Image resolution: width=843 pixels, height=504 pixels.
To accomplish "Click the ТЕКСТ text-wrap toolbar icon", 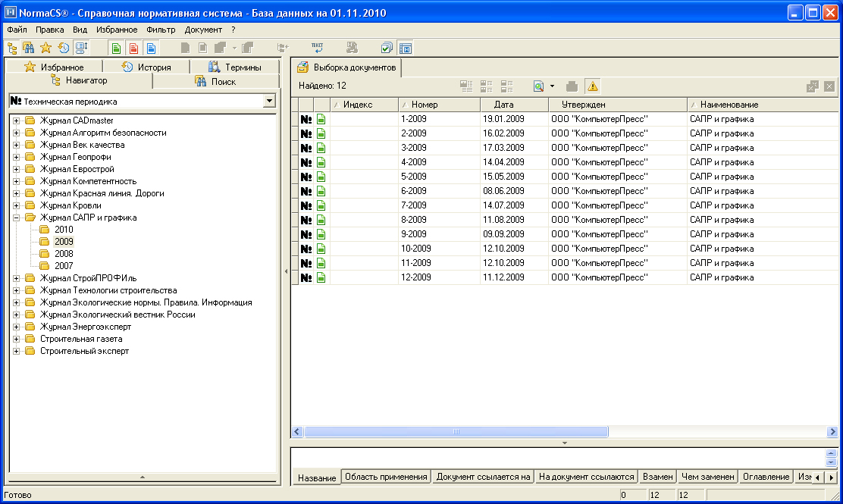I will pyautogui.click(x=317, y=49).
